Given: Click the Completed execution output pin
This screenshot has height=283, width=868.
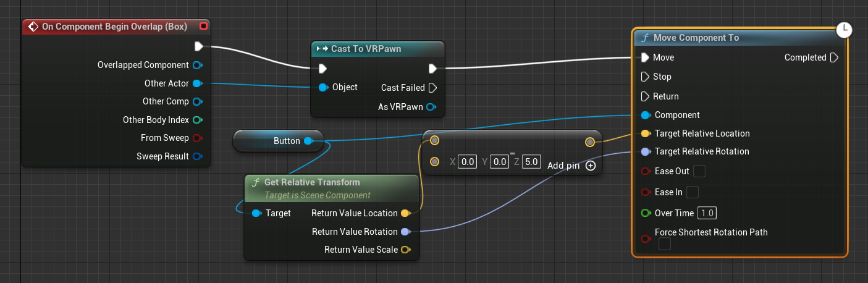Looking at the screenshot, I should (x=834, y=57).
